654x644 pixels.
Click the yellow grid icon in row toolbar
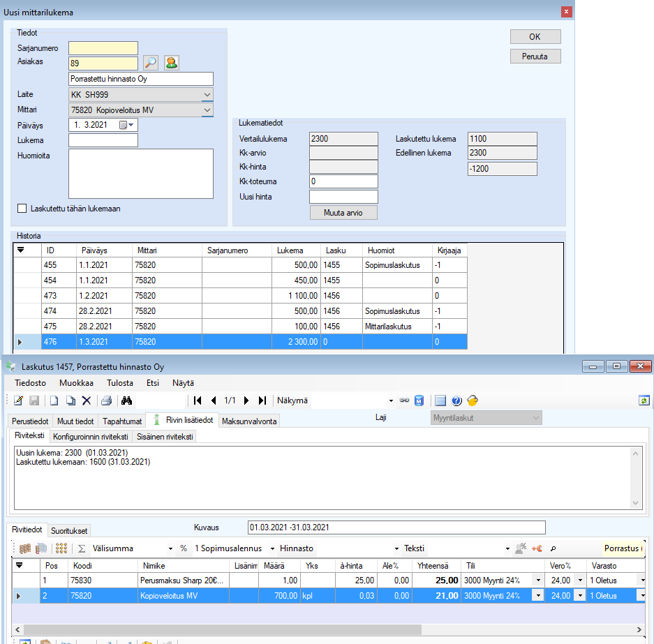coord(61,548)
